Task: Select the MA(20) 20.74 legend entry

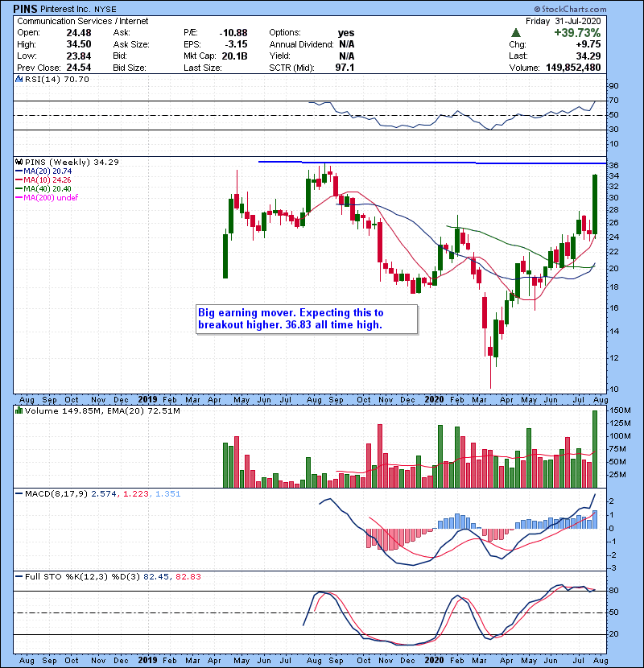Action: pyautogui.click(x=43, y=171)
